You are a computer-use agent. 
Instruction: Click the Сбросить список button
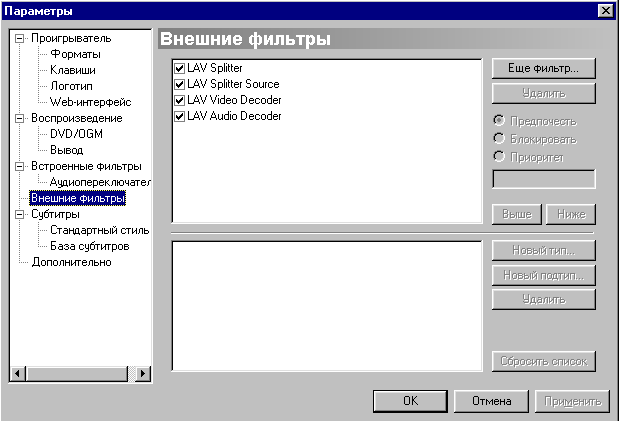[x=544, y=361]
